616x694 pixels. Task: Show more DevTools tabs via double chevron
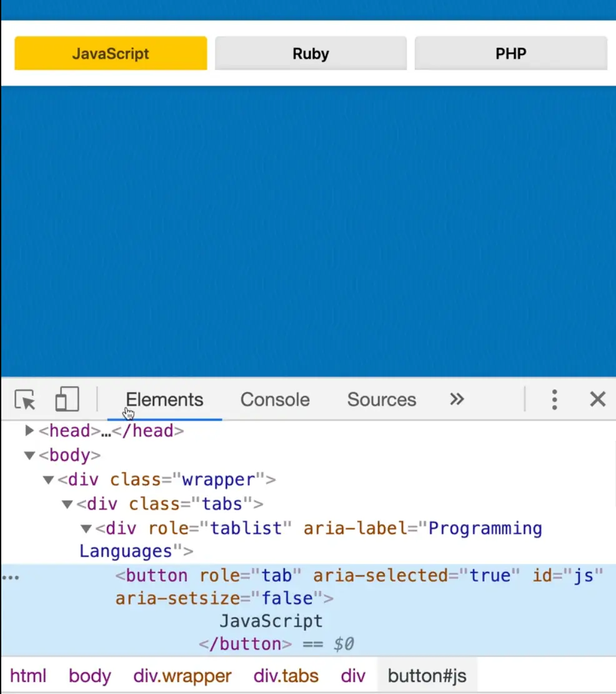point(457,400)
